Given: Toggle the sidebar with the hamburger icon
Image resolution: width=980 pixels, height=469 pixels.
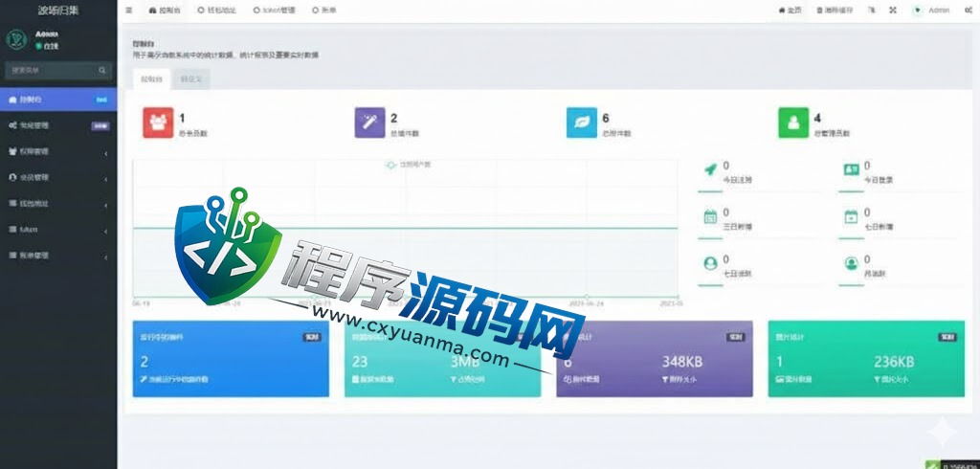Looking at the screenshot, I should click(129, 11).
